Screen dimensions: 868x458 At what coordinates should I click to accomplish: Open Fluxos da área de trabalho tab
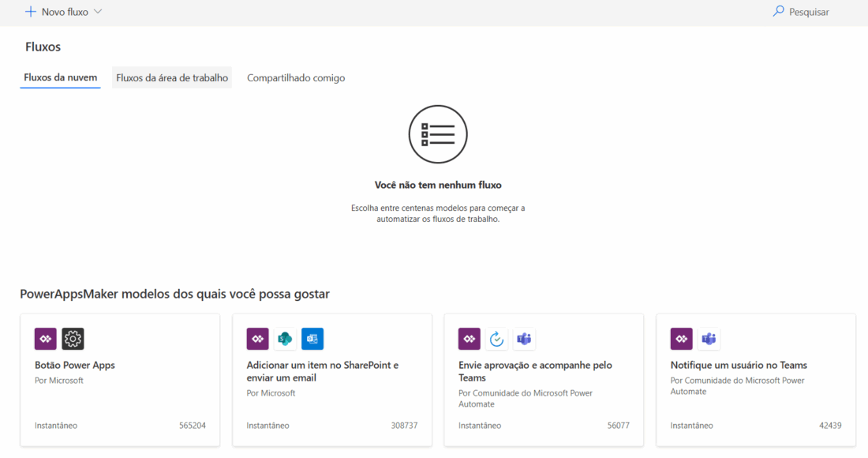point(171,77)
